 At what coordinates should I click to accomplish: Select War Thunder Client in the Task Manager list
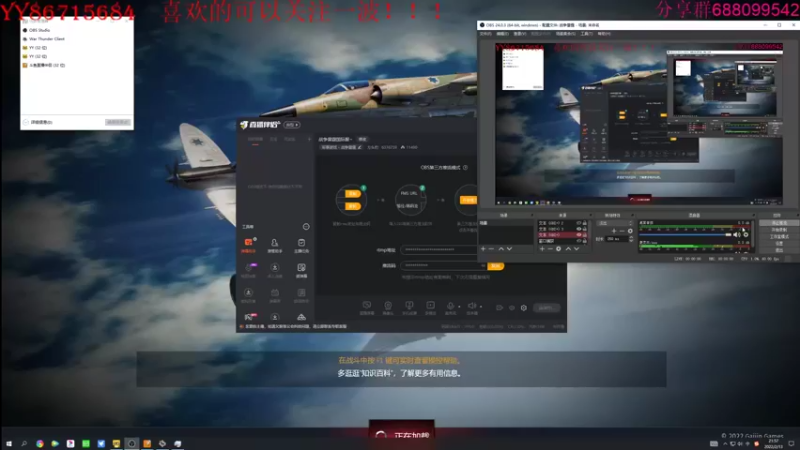pyautogui.click(x=47, y=39)
